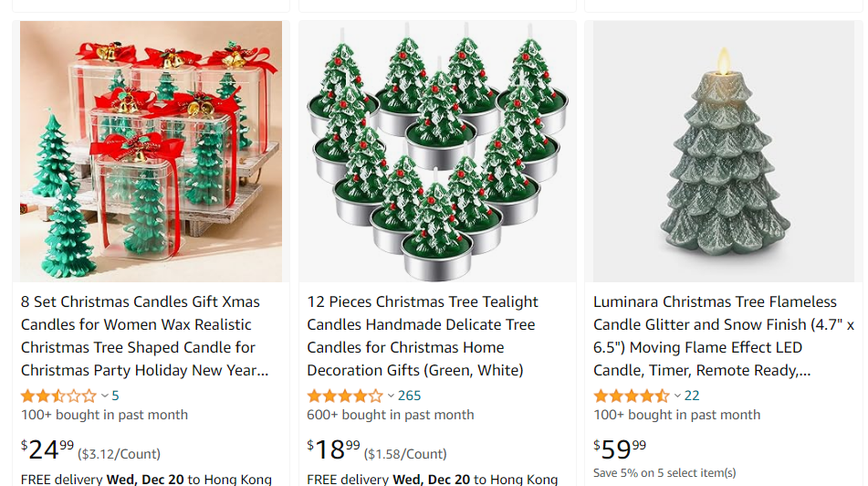Open the Luminara flameless candle image

(724, 151)
